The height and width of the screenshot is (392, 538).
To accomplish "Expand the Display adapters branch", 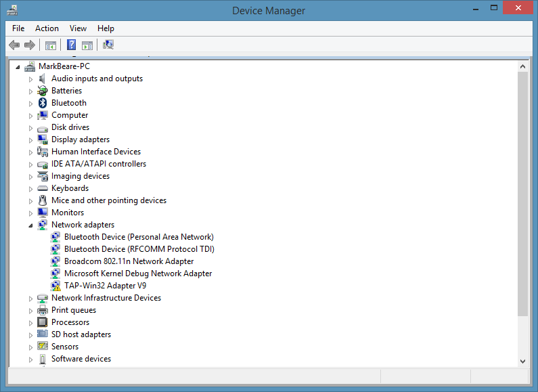I will coord(30,140).
